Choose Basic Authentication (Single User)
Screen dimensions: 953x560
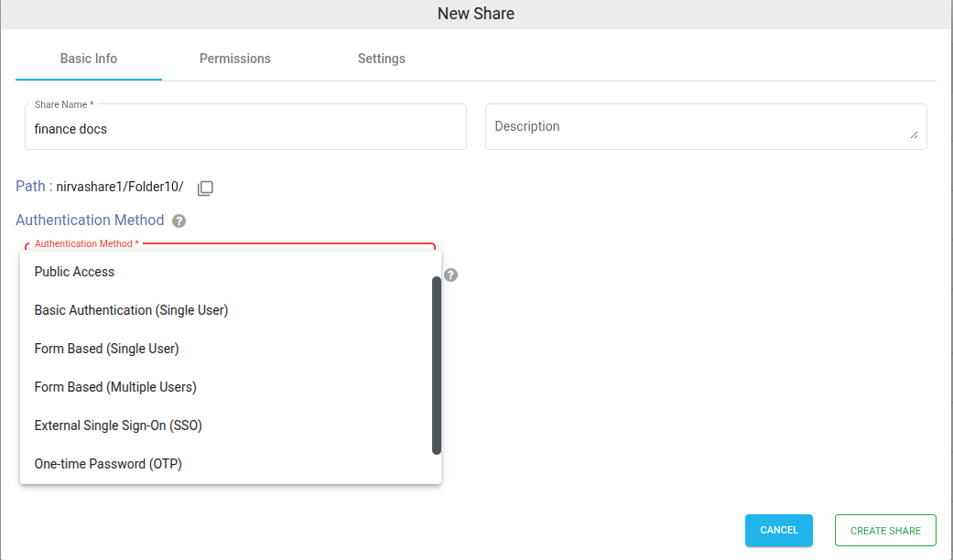[x=130, y=310]
